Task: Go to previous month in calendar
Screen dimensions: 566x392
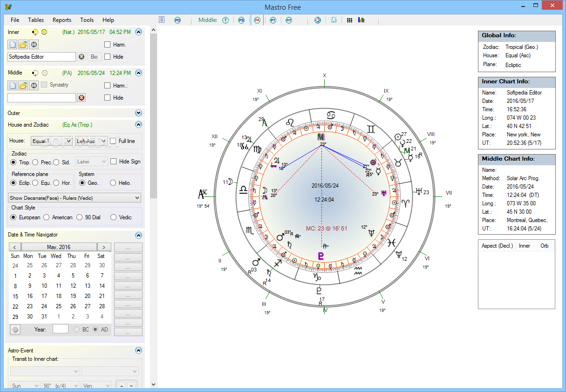Action: pos(15,247)
